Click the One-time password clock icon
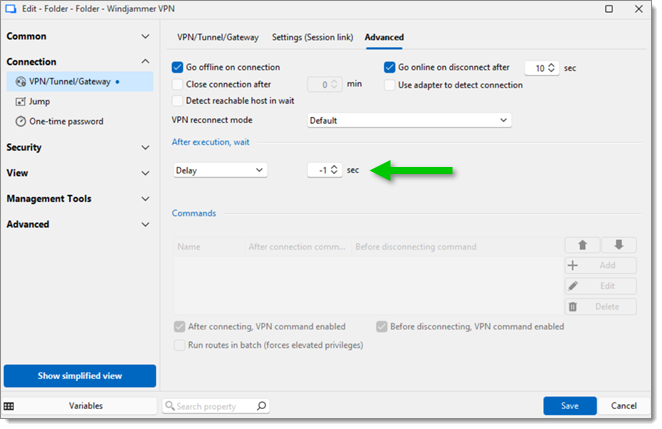The image size is (662, 429). tap(21, 122)
